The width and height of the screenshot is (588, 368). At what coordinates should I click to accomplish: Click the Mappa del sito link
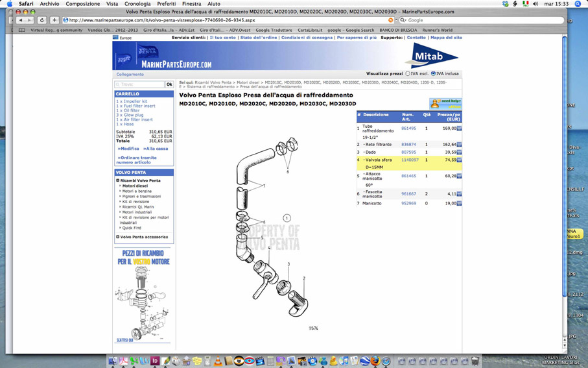click(x=446, y=38)
